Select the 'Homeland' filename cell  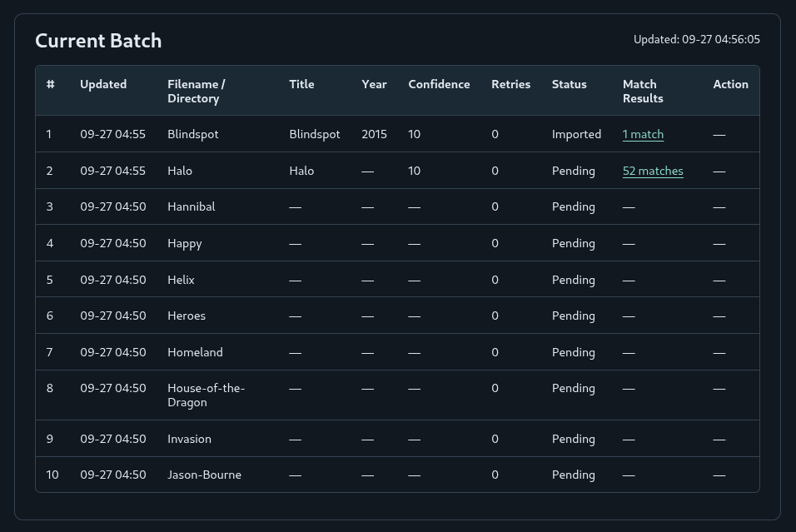pyautogui.click(x=195, y=352)
